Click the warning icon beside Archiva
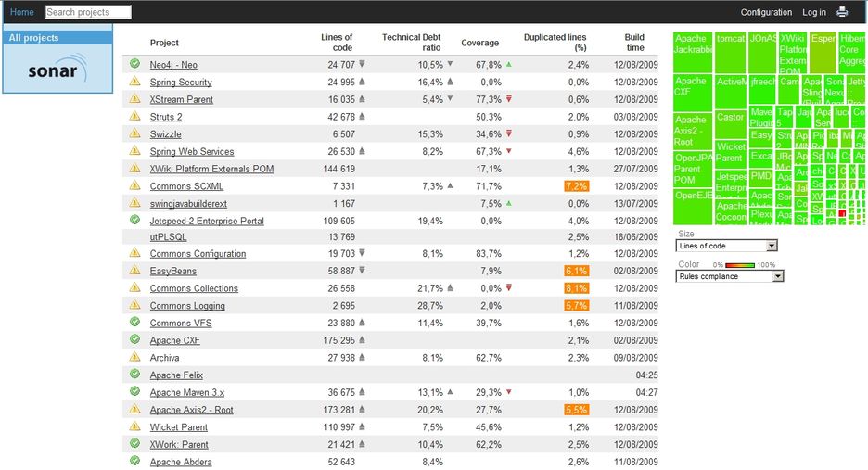Image resolution: width=868 pixels, height=470 pixels. click(x=134, y=357)
